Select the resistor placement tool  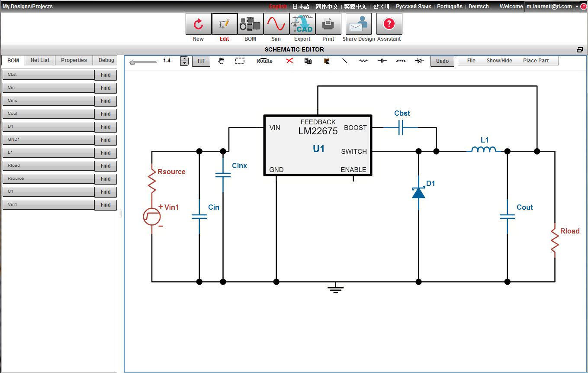(x=363, y=61)
